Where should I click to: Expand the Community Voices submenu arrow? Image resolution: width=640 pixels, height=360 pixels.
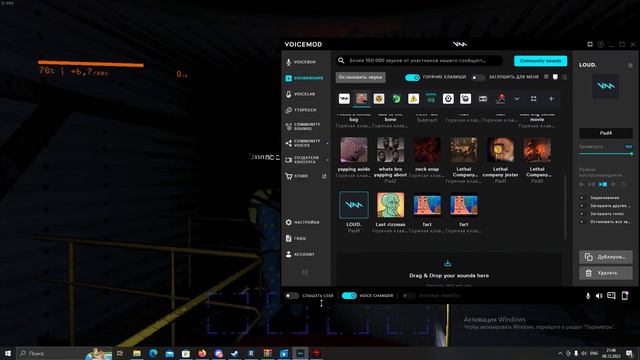click(327, 143)
